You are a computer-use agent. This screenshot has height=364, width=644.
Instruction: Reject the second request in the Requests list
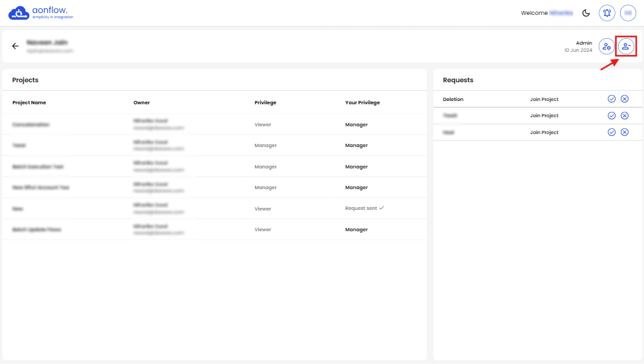pos(625,116)
